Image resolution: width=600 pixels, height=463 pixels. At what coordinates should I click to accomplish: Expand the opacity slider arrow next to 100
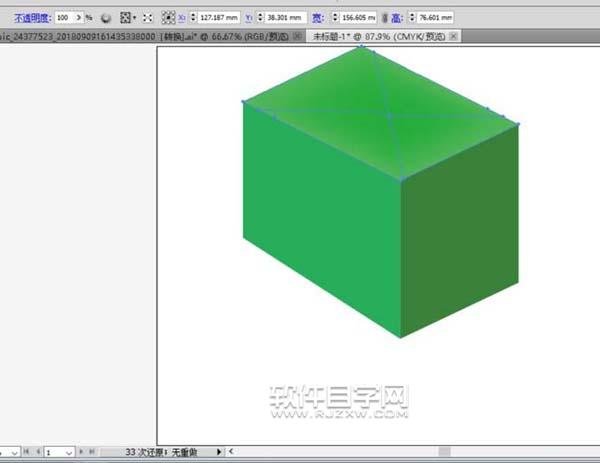tap(79, 18)
